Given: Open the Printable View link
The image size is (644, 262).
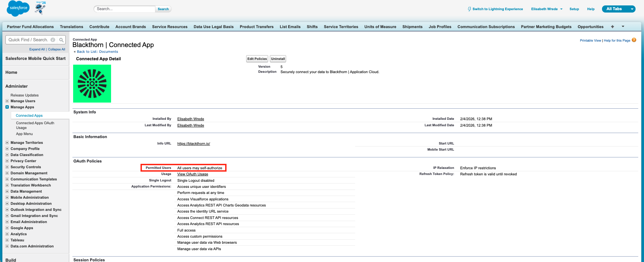Looking at the screenshot, I should pyautogui.click(x=591, y=41).
